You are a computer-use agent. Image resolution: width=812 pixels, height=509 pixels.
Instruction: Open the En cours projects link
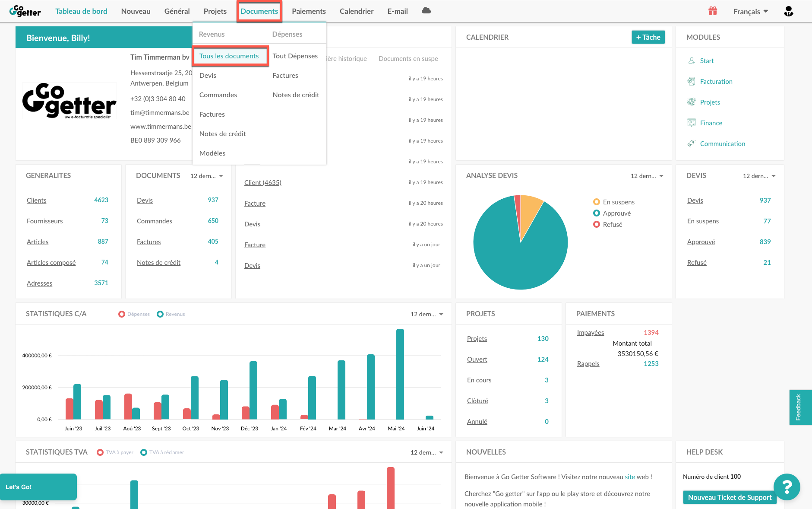[x=479, y=380]
